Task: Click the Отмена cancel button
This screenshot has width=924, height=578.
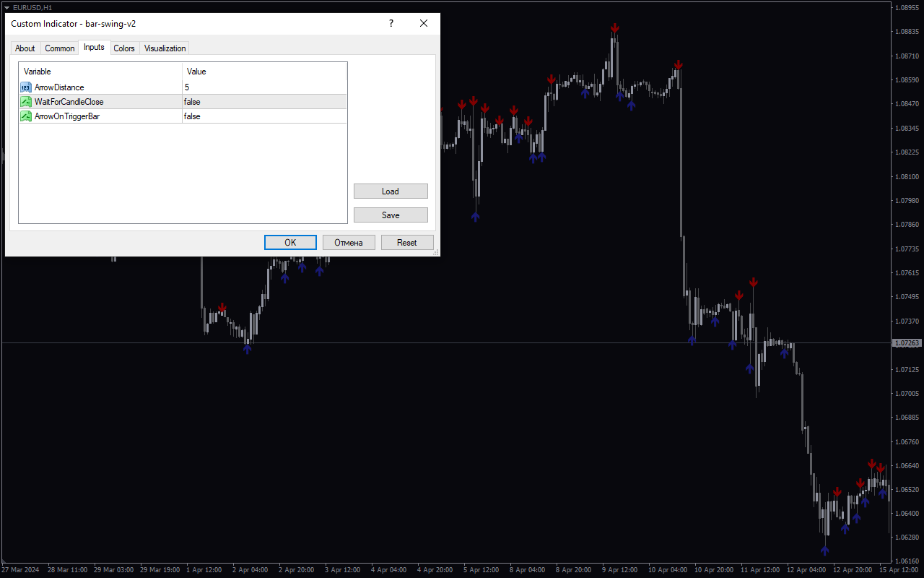Action: click(349, 242)
